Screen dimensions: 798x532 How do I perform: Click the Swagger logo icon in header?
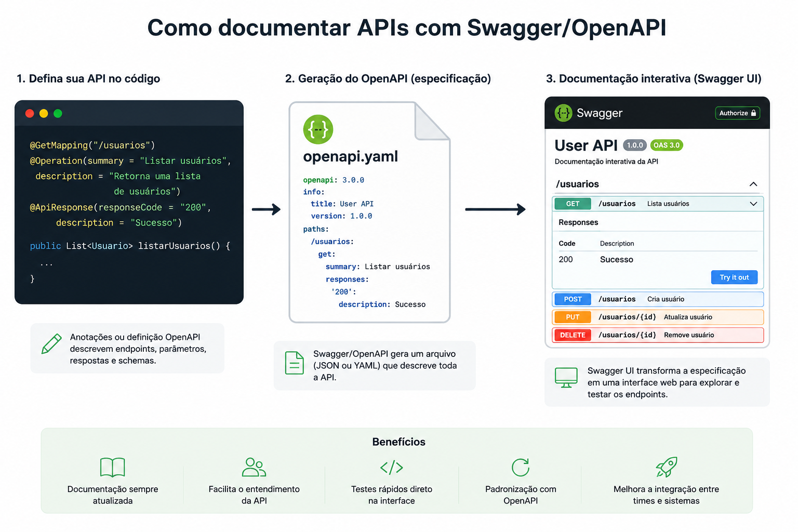[x=563, y=113]
